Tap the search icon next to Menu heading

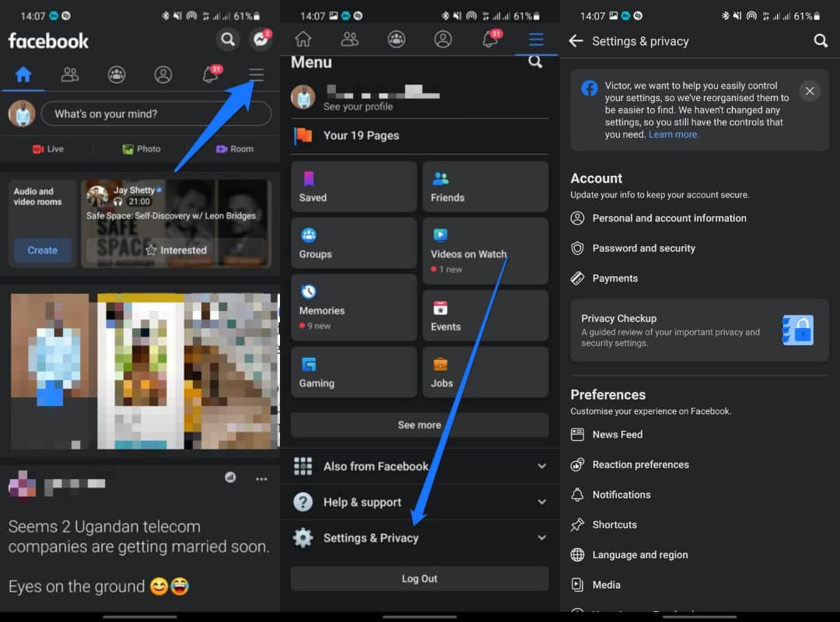click(x=535, y=62)
